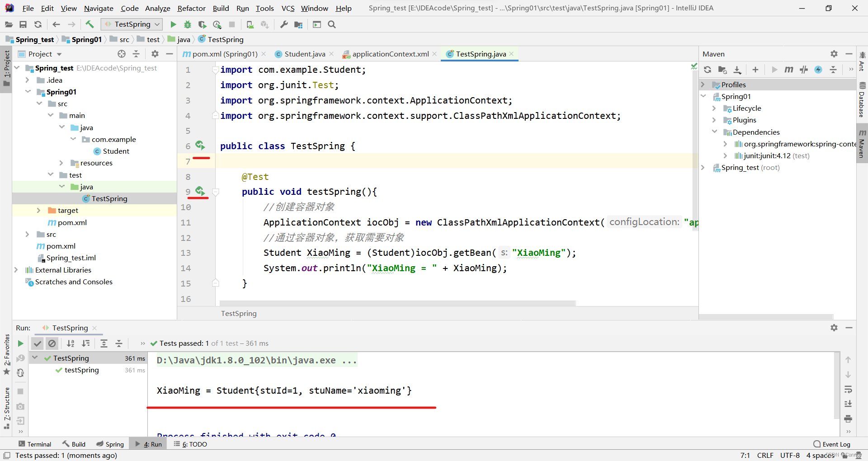This screenshot has width=868, height=461.
Task: Click the run gutter icon beside class TestSpring
Action: click(x=200, y=145)
